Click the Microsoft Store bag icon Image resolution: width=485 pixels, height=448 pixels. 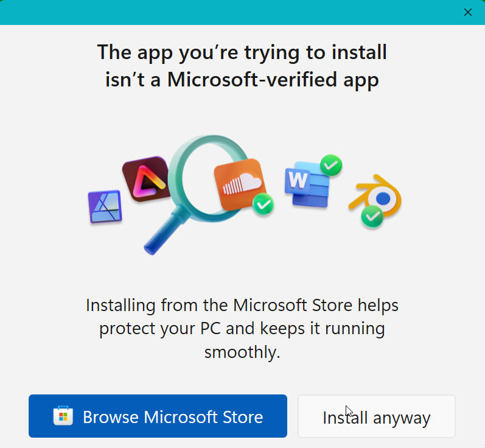[x=63, y=416]
